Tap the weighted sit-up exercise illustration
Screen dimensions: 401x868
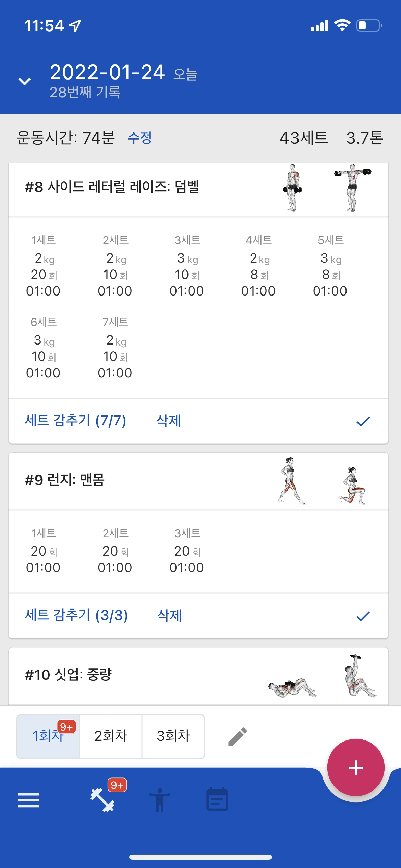tap(322, 676)
